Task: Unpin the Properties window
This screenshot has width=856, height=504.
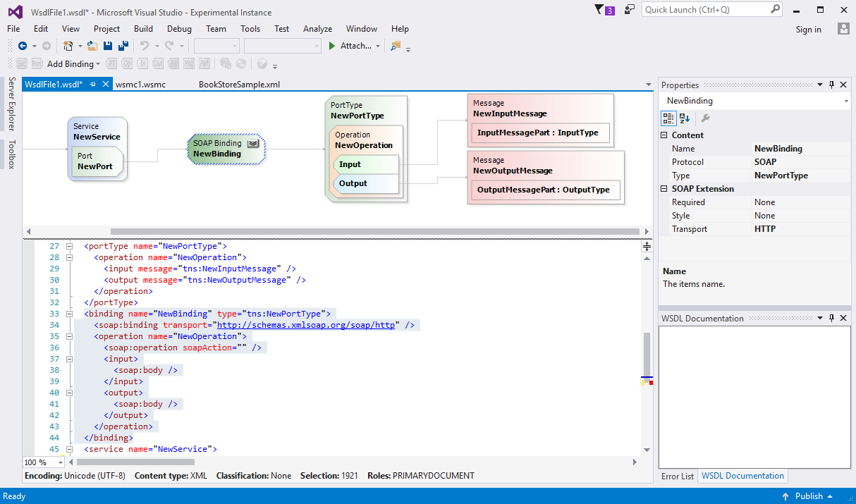Action: point(832,85)
